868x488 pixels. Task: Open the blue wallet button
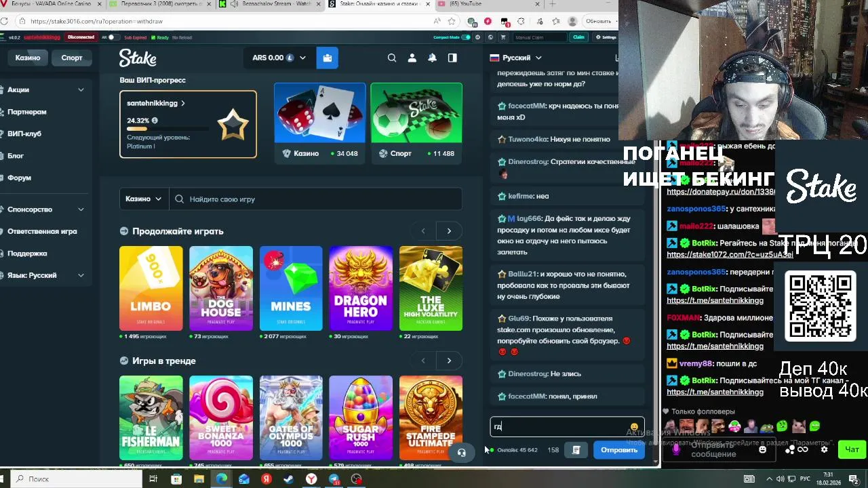pos(328,58)
